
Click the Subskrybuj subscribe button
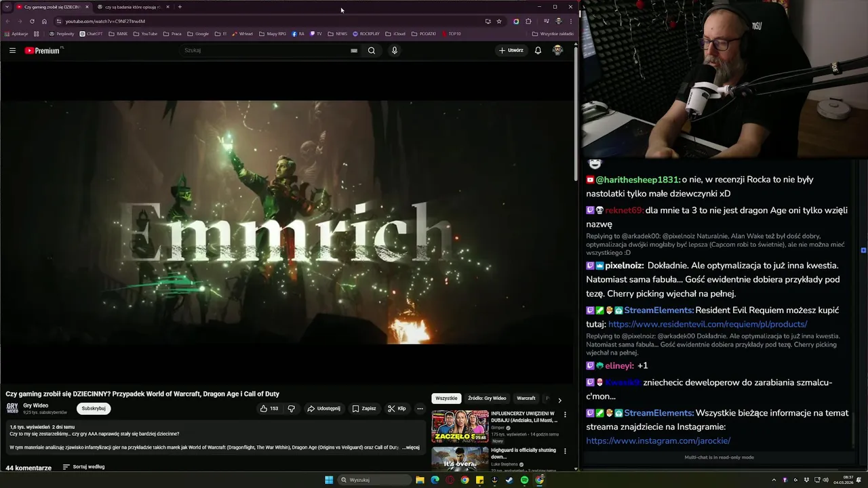click(94, 409)
